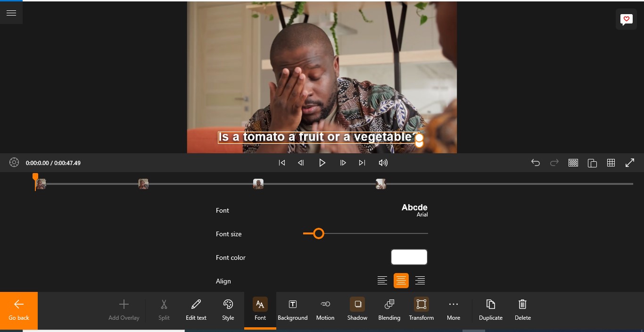Toggle right text alignment
Image resolution: width=644 pixels, height=332 pixels.
420,280
